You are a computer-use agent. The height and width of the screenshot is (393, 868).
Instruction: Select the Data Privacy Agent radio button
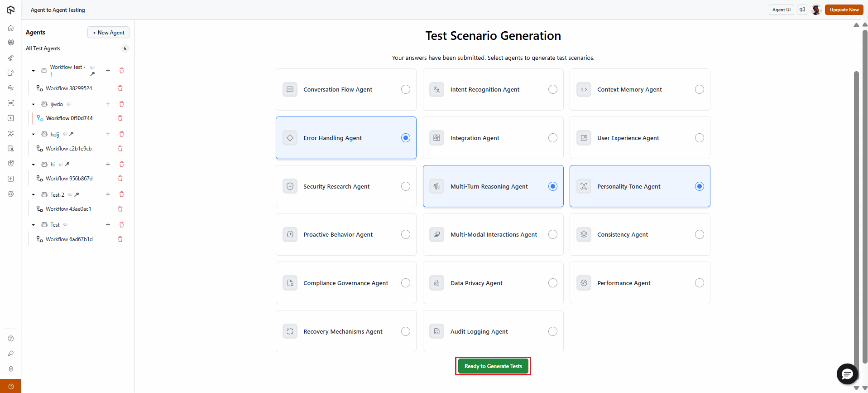552,283
